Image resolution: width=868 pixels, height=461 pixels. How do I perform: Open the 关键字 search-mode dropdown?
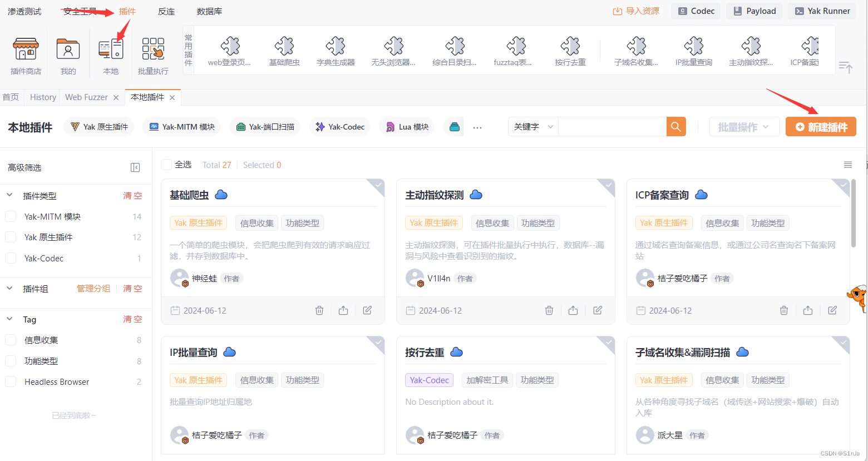pyautogui.click(x=532, y=126)
